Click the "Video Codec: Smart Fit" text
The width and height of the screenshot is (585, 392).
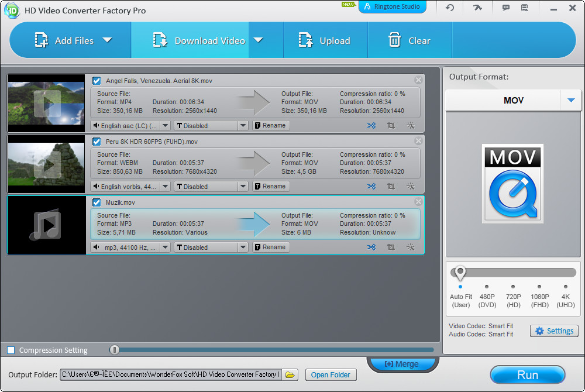(x=481, y=326)
